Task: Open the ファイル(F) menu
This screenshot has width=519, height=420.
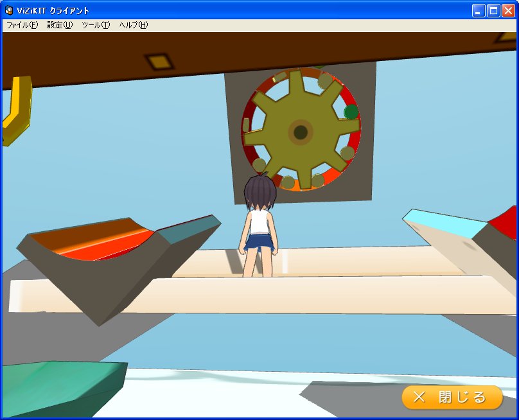Action: [x=22, y=25]
